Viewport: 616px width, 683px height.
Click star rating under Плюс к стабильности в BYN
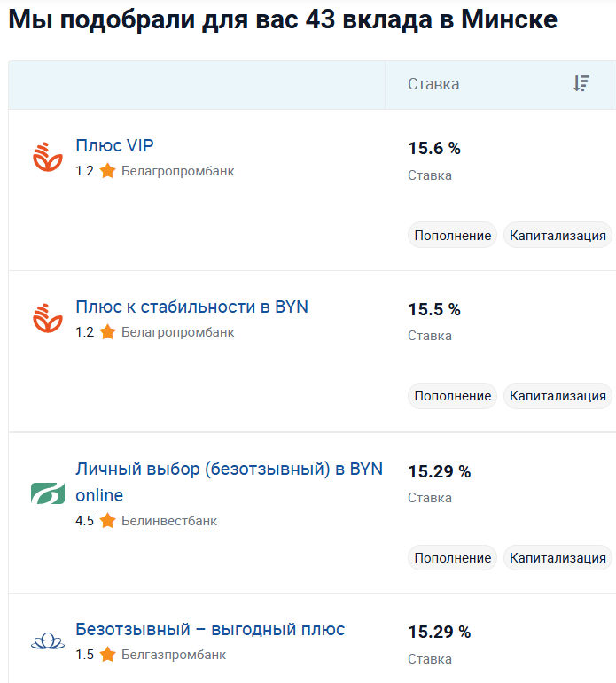107,332
